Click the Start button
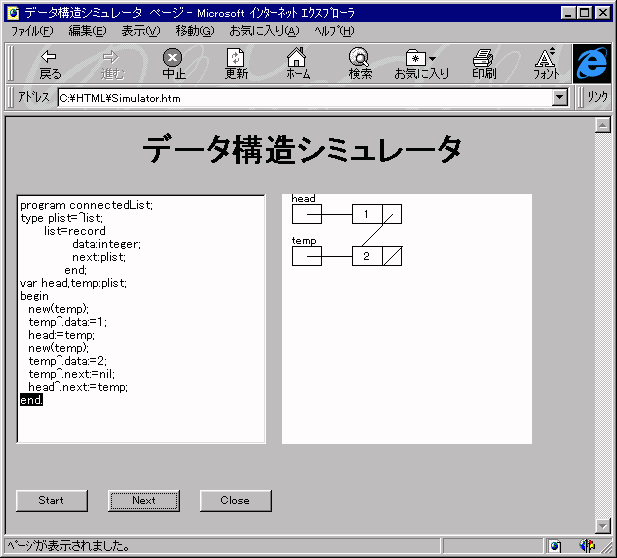617x558 pixels. pyautogui.click(x=51, y=500)
